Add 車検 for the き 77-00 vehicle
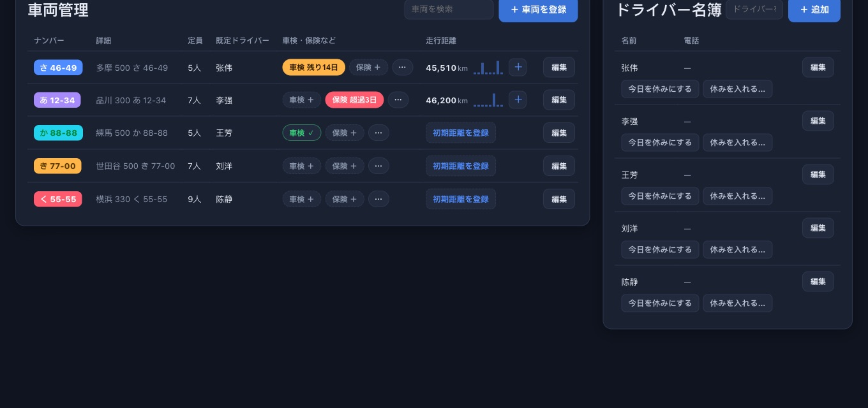868x408 pixels. tap(302, 166)
